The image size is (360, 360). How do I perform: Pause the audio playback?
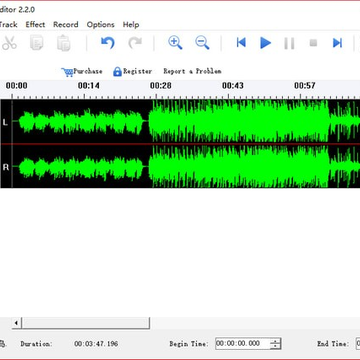pyautogui.click(x=289, y=43)
